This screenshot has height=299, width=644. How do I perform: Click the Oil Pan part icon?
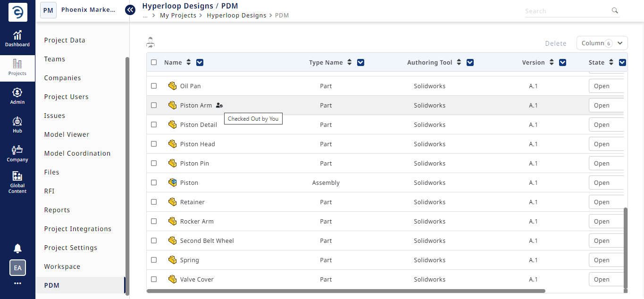pyautogui.click(x=172, y=86)
